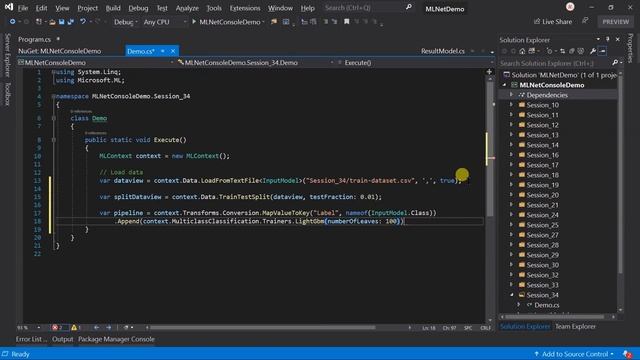640x360 pixels.
Task: Switch to NuGet: MLNetConsoleDemo tab
Action: 60,51
